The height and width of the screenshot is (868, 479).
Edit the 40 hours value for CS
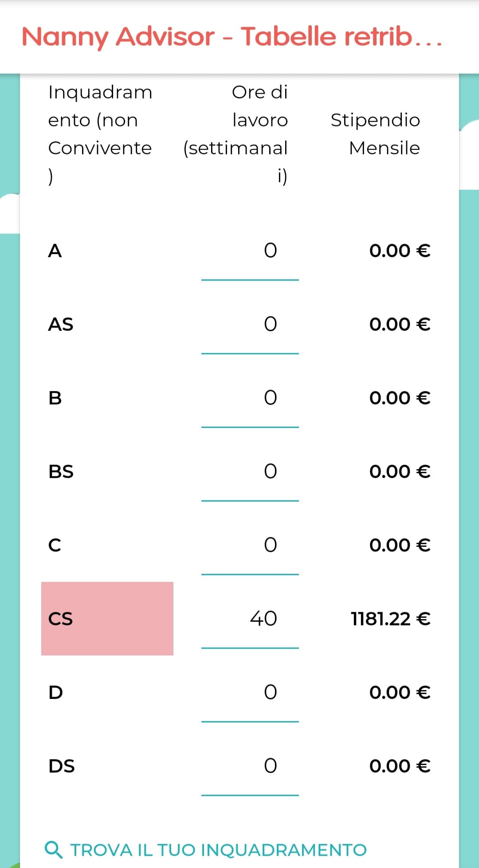coord(250,619)
